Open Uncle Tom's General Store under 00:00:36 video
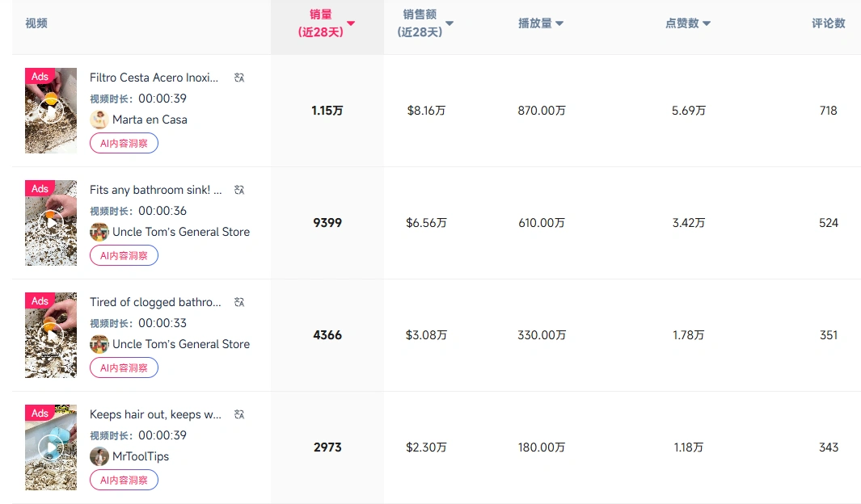861x504 pixels. pyautogui.click(x=180, y=232)
